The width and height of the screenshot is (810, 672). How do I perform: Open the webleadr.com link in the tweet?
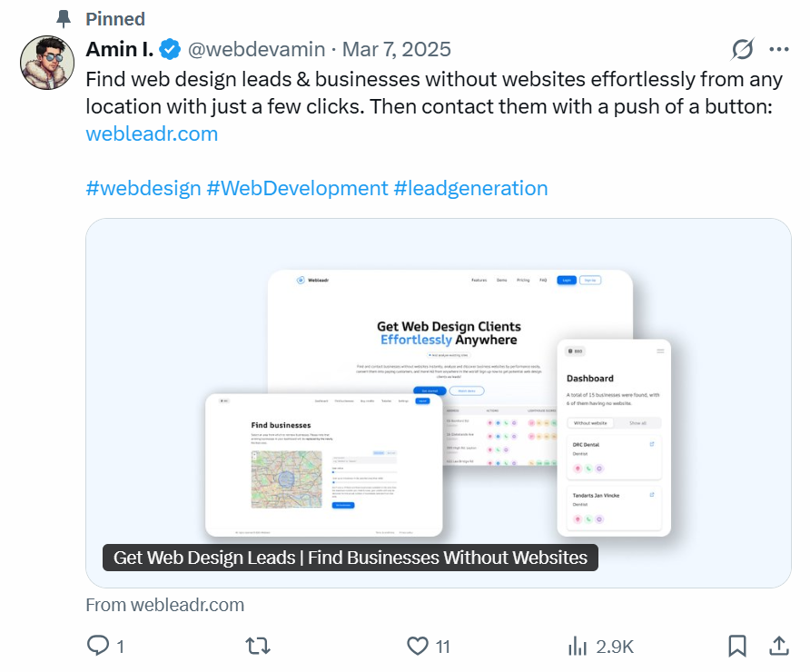pyautogui.click(x=151, y=133)
